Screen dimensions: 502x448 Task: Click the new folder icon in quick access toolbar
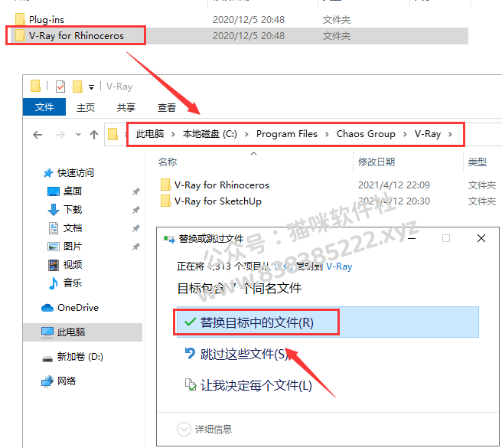point(77,87)
